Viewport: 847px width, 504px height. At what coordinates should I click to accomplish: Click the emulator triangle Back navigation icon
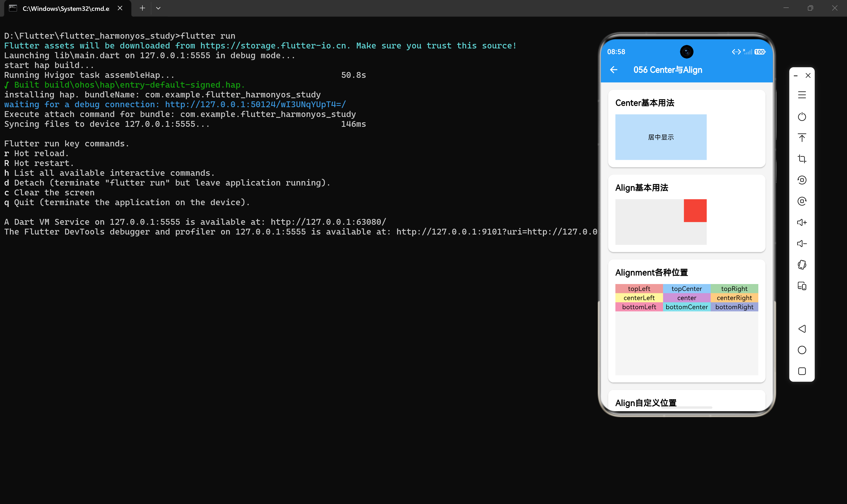click(802, 329)
